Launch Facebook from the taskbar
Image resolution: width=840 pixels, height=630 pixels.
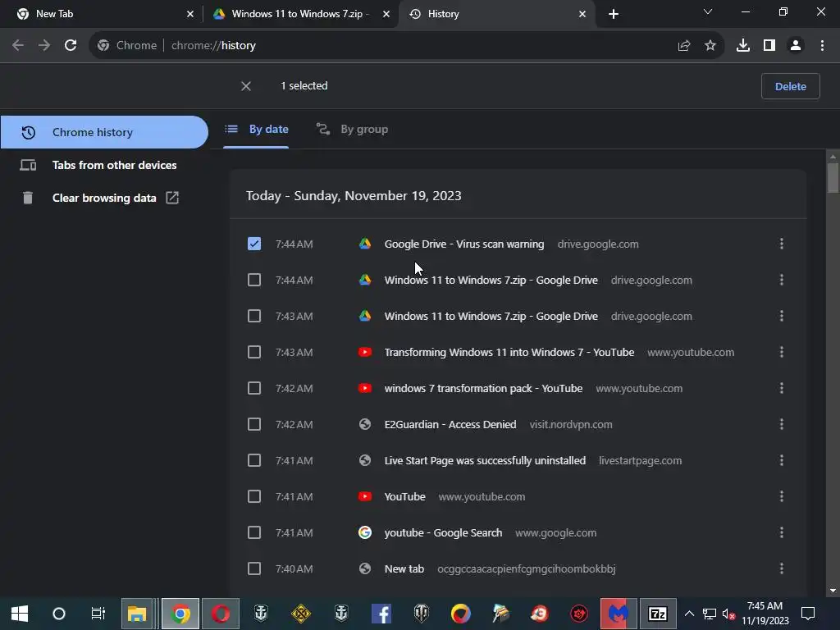(x=381, y=614)
